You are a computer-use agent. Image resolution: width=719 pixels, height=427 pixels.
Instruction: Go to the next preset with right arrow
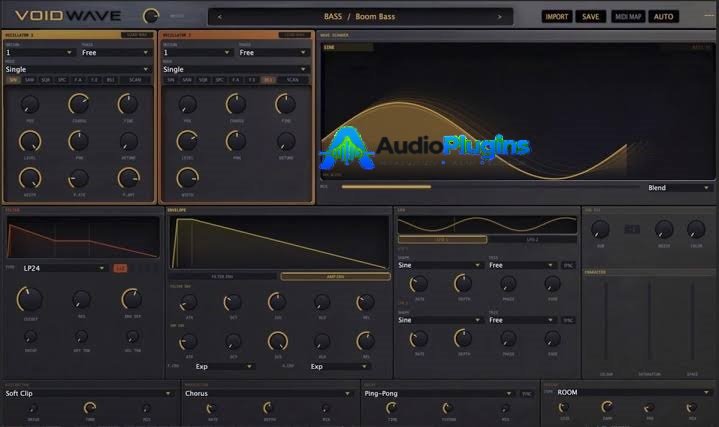[x=500, y=17]
